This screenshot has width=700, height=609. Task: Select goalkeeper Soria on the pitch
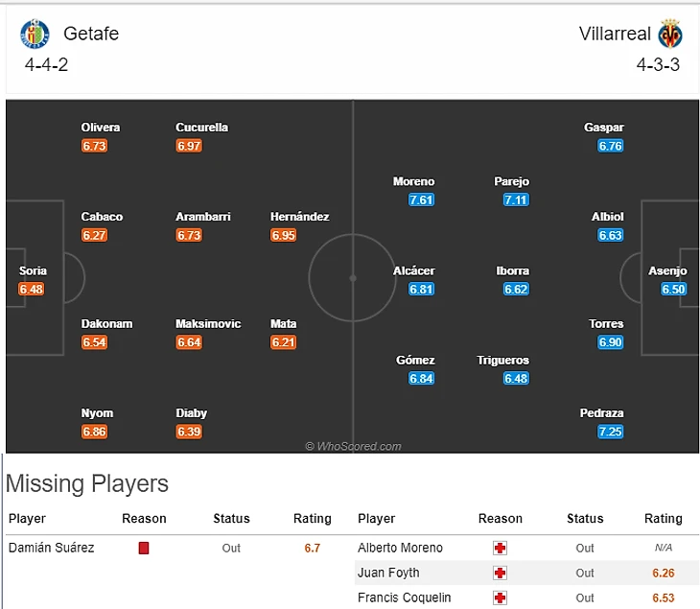33,270
